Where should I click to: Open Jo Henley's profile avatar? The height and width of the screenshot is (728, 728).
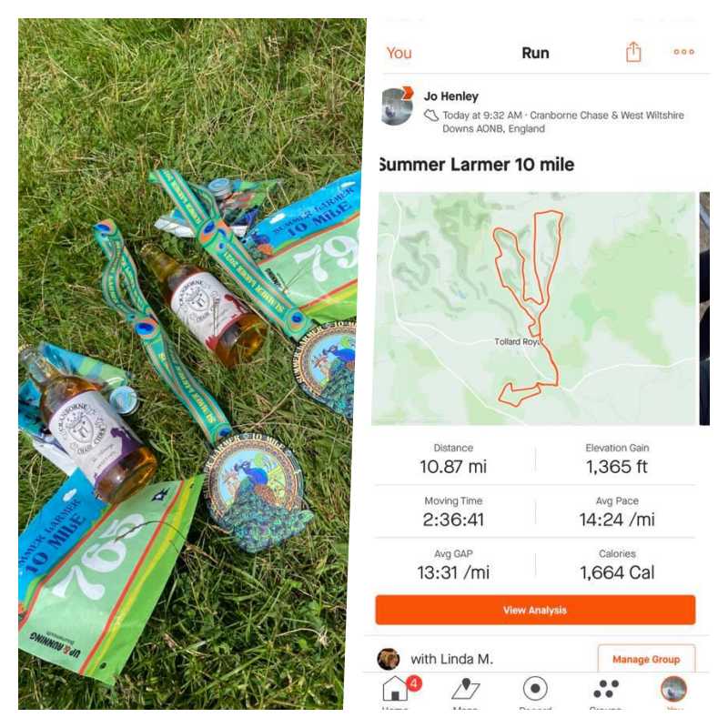tap(397, 106)
